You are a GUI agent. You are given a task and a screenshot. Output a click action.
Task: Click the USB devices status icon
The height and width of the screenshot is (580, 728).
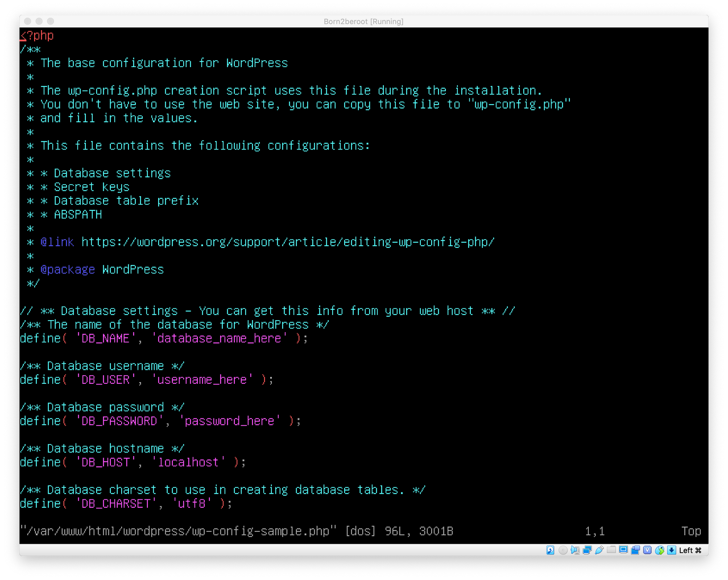(x=599, y=550)
